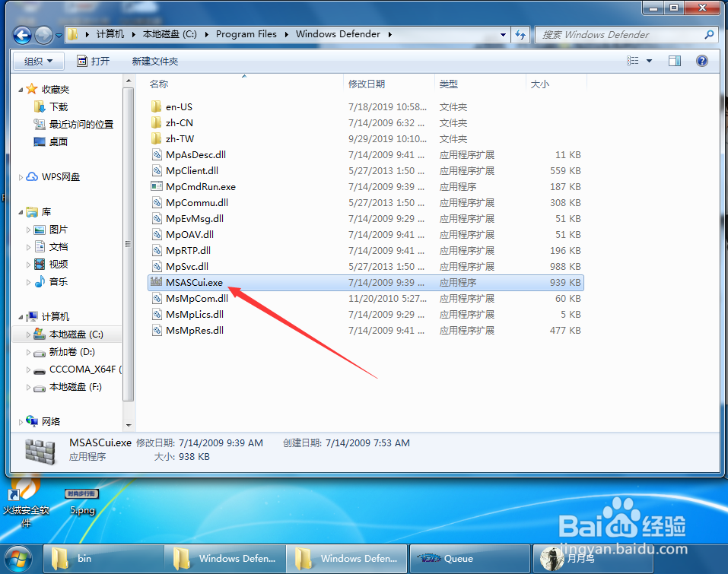
Task: Expand the WPS网盘 tree node
Action: 21,177
